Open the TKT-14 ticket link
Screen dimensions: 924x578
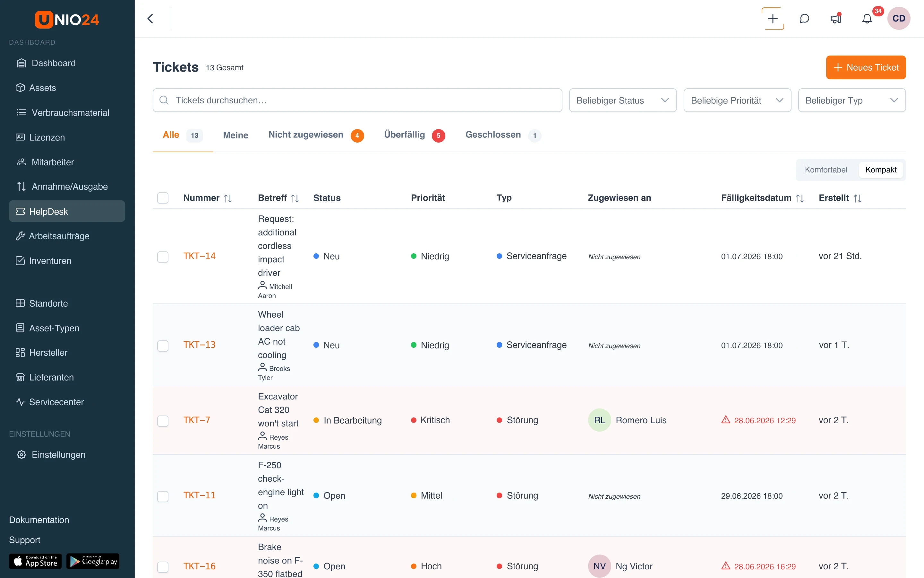coord(199,256)
